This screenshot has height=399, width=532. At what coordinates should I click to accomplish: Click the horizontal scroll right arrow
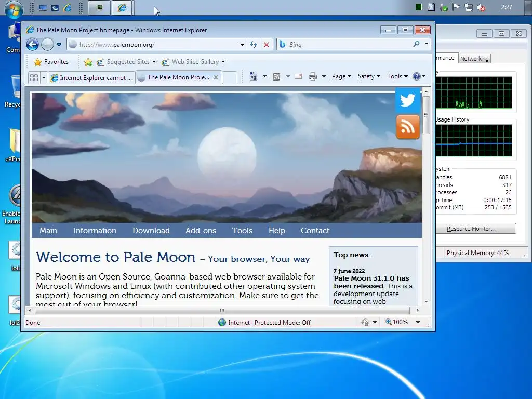(417, 310)
